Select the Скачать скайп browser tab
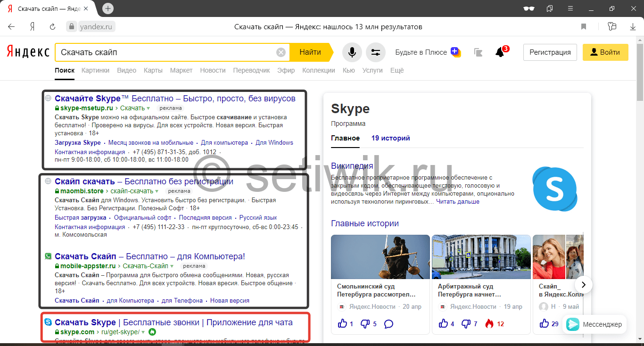Viewport: 644px width, 346px height. point(50,8)
